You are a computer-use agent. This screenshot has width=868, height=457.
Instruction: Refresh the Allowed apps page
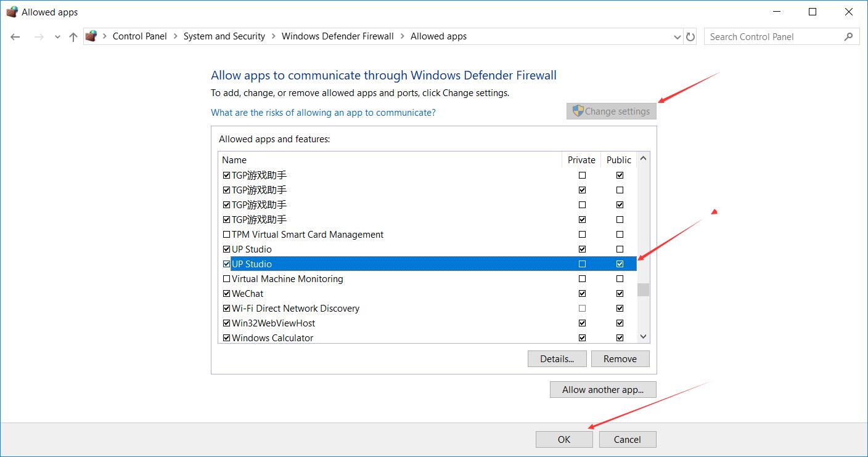tap(690, 37)
